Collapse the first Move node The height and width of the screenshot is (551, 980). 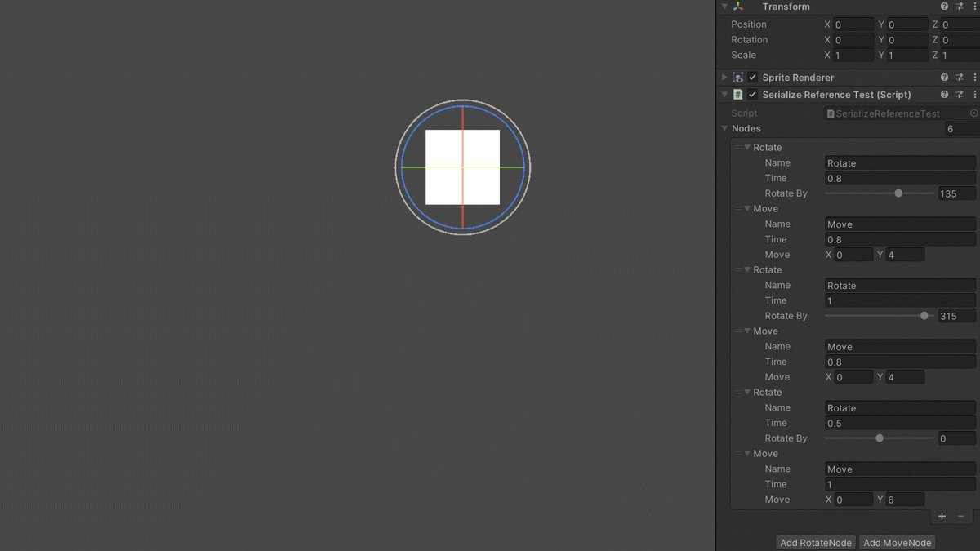click(x=747, y=209)
